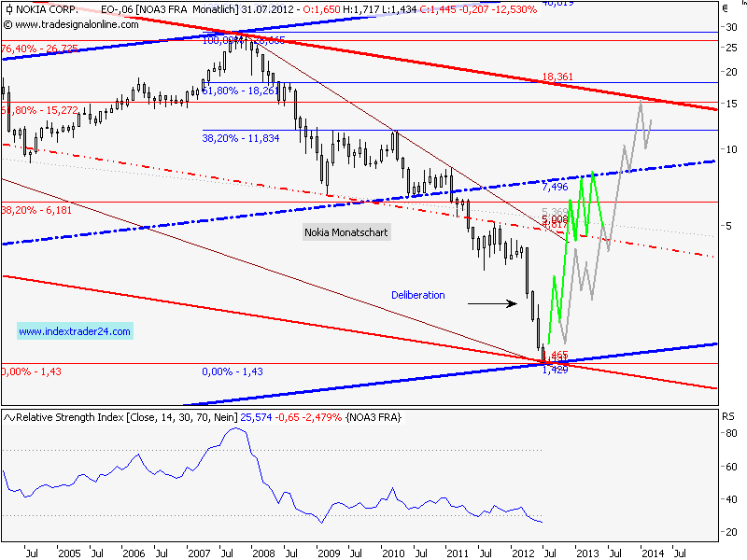
Task: Click the 40 tick on RSI axis
Action: coord(731,499)
